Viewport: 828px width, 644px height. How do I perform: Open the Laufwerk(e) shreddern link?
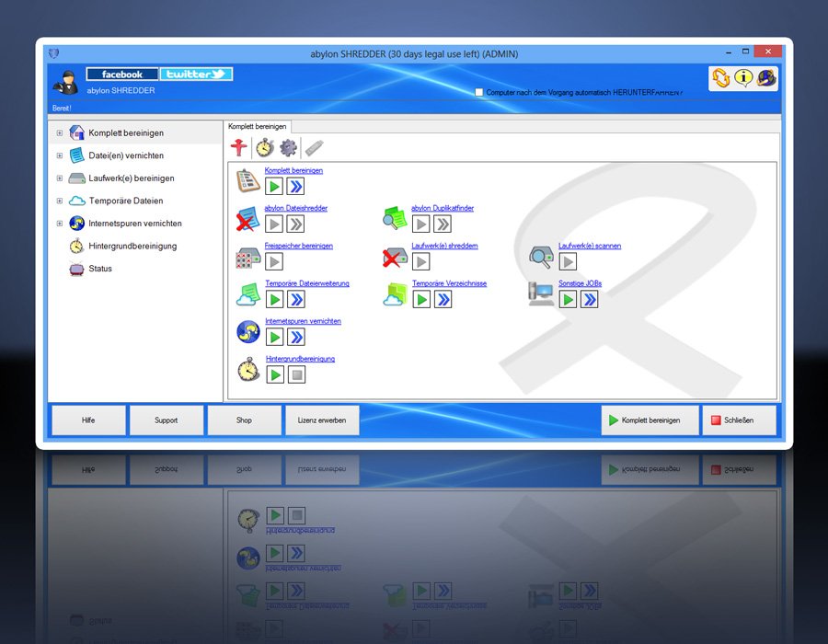point(444,246)
